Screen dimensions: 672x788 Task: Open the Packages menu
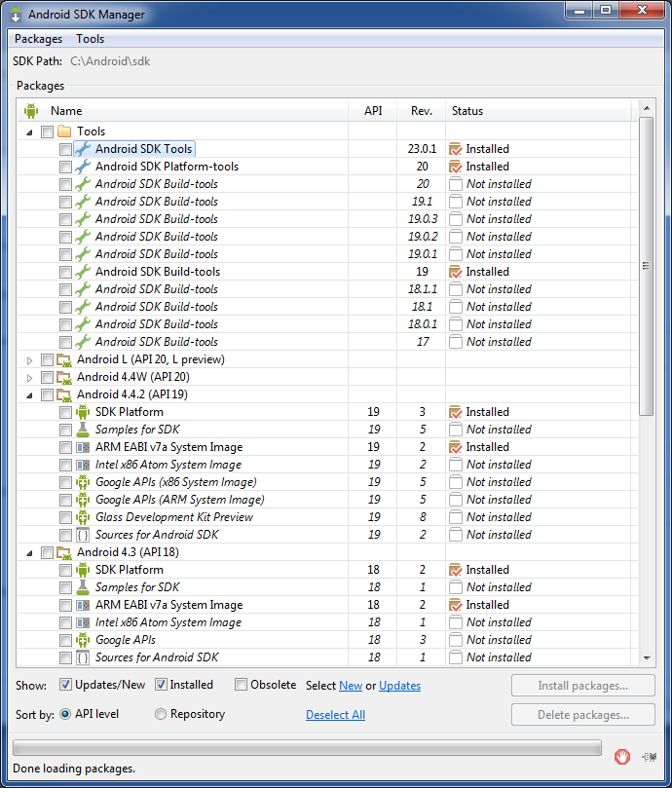coord(38,39)
